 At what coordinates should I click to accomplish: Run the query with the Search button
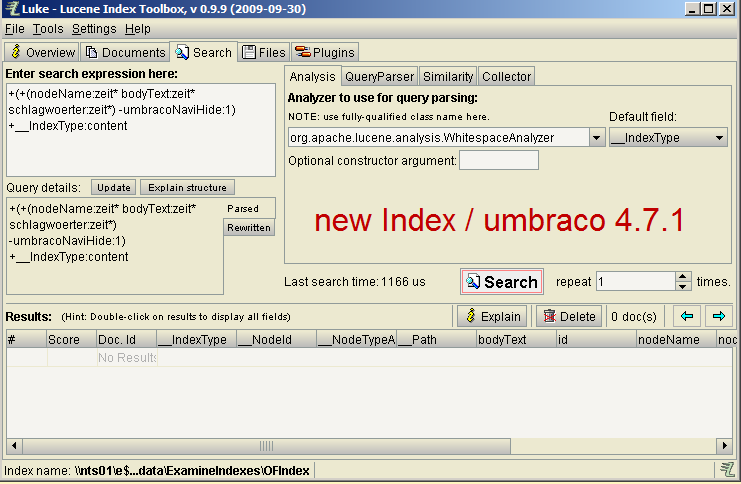click(x=502, y=282)
